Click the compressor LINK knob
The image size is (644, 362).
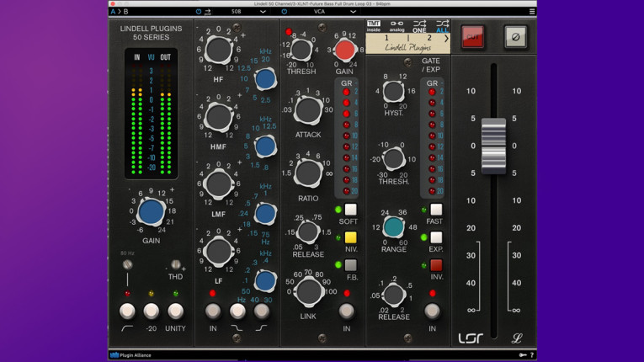click(308, 292)
